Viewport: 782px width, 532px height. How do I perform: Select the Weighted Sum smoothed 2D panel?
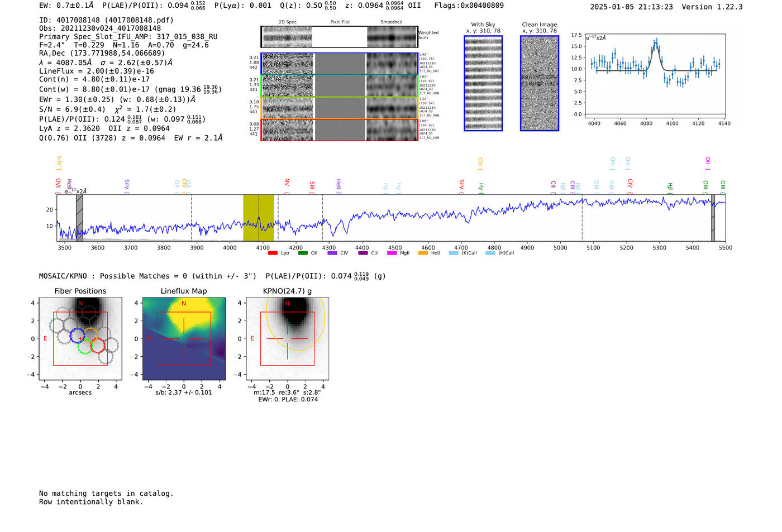tap(392, 37)
